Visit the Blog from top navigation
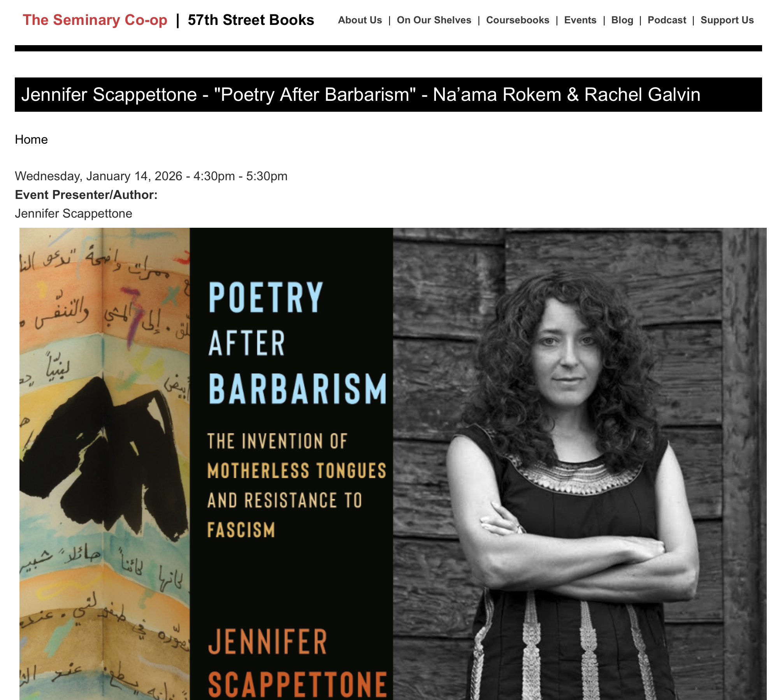The image size is (780, 700). tap(622, 20)
